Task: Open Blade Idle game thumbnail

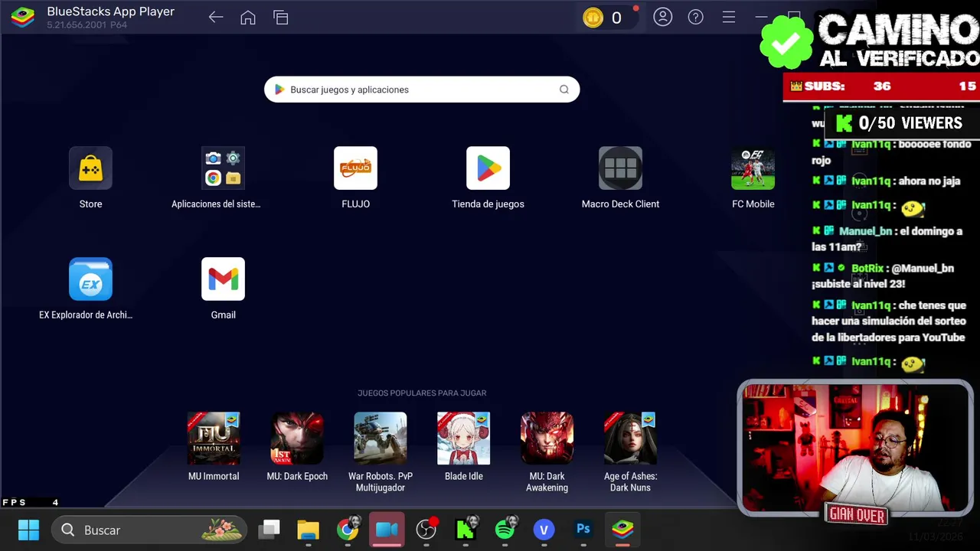Action: [x=463, y=439]
